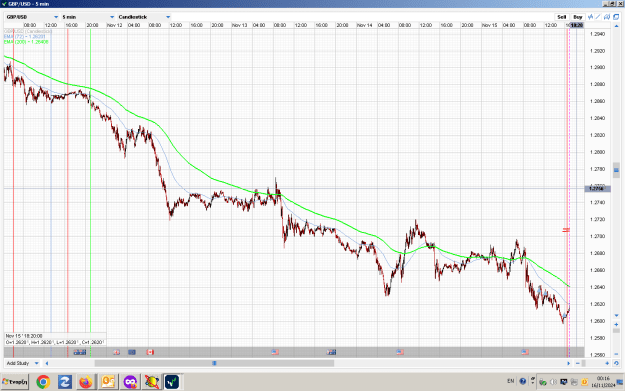Click the system tray clock

pos(603,382)
